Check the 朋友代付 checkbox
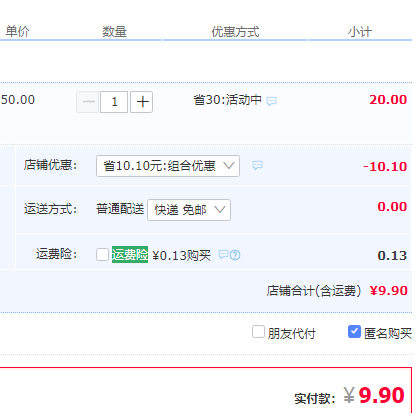 pyautogui.click(x=258, y=332)
